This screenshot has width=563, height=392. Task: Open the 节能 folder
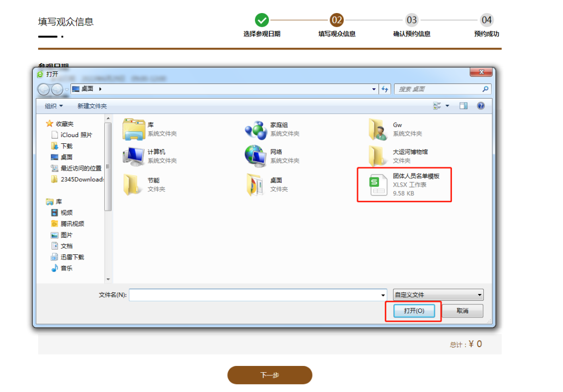tap(144, 185)
